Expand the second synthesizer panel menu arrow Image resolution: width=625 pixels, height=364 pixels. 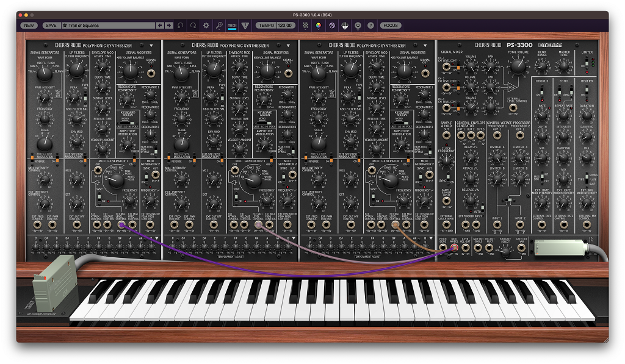click(288, 45)
